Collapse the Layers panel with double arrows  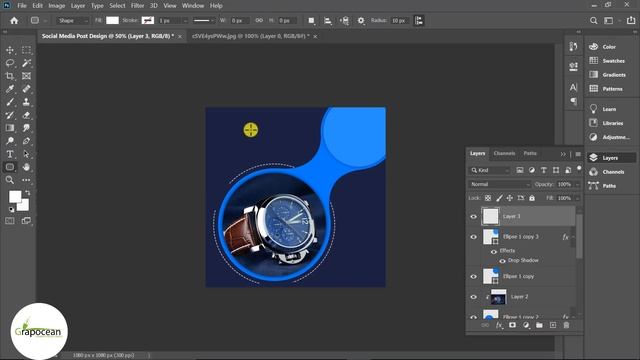(563, 154)
